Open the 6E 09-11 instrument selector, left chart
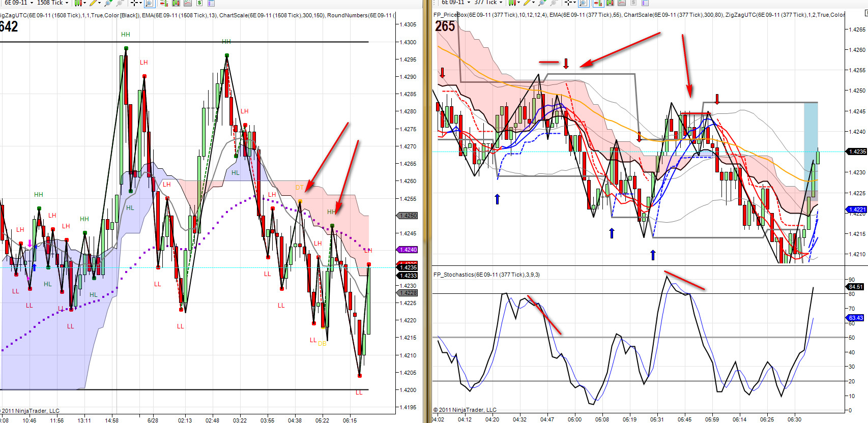Screen dimensions: 868x423 pyautogui.click(x=19, y=3)
